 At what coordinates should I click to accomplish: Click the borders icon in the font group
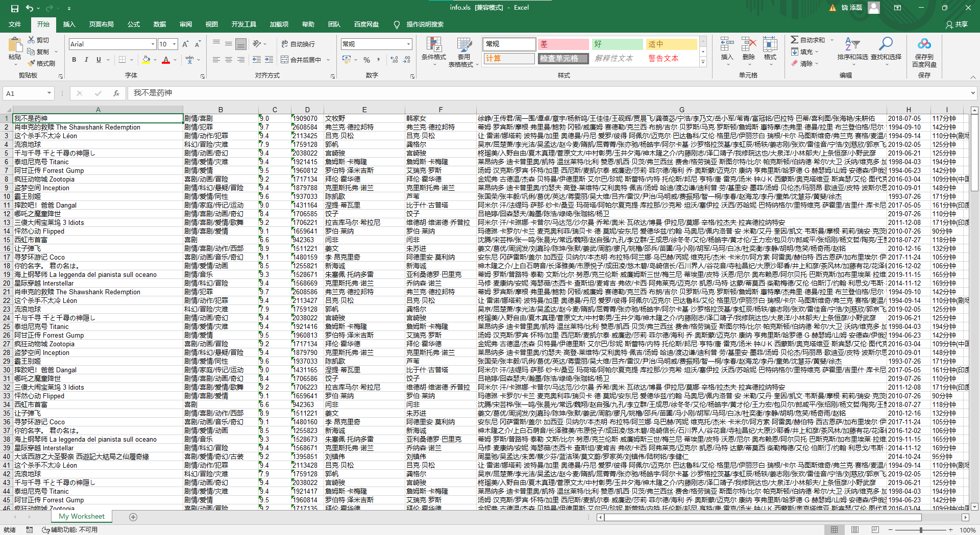click(x=122, y=60)
